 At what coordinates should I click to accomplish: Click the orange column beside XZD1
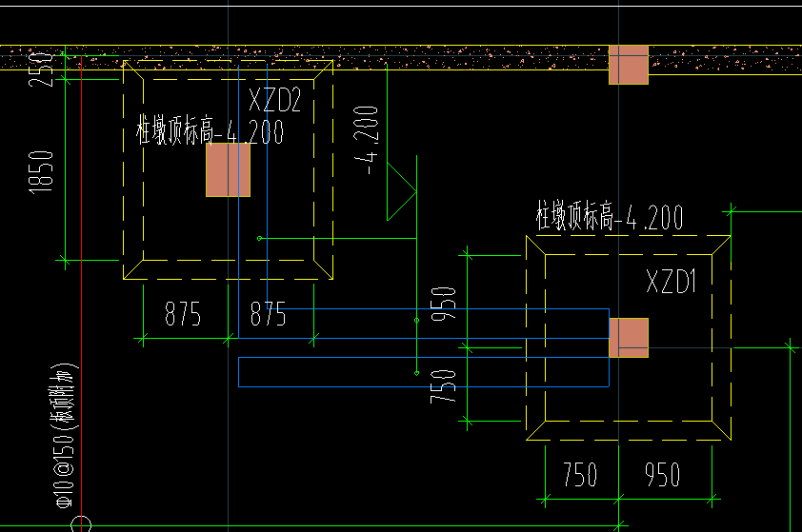click(629, 338)
